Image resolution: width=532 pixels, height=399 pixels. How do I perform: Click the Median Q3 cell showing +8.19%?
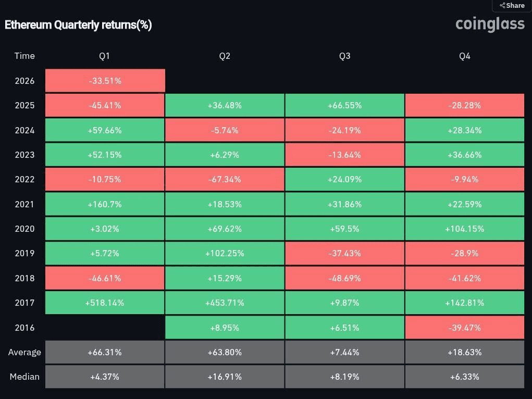click(344, 377)
